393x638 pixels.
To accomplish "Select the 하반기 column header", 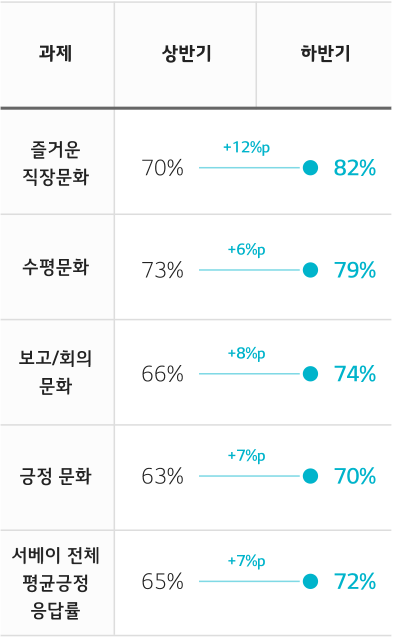I will coord(325,53).
